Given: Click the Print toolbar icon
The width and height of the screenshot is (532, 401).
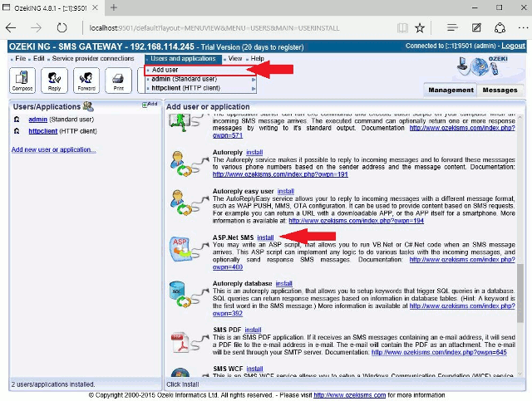Looking at the screenshot, I should coord(118,81).
